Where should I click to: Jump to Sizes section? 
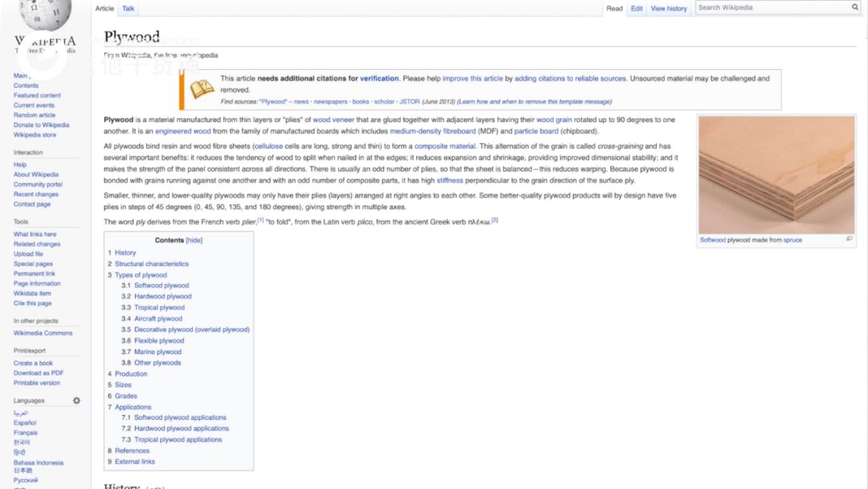pyautogui.click(x=124, y=385)
